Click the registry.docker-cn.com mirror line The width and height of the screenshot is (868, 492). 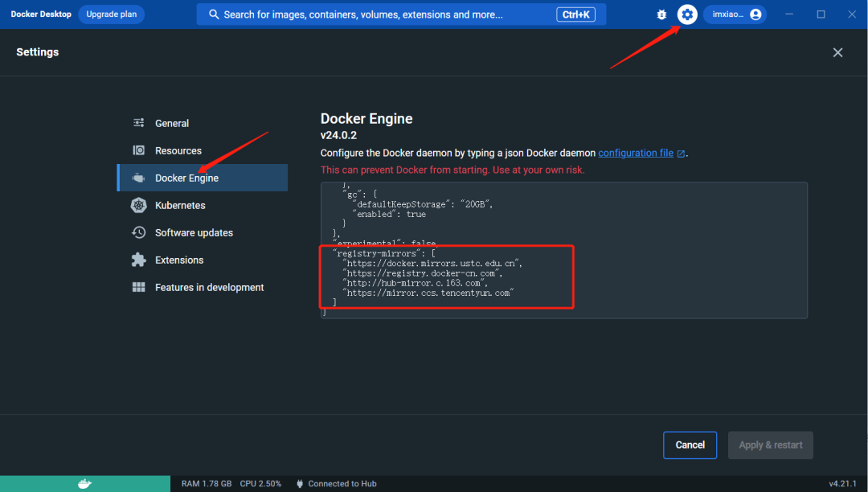tap(423, 273)
